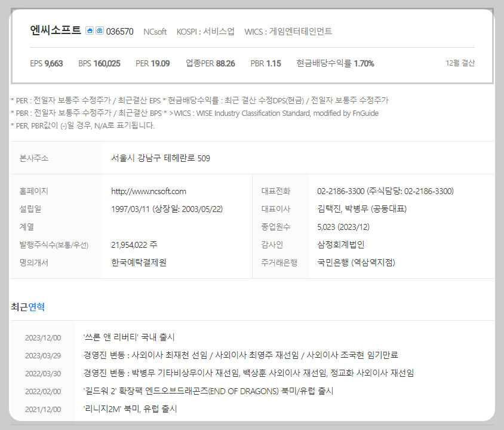Click the 명의개서 label
This screenshot has width=504, height=430.
pyautogui.click(x=34, y=263)
